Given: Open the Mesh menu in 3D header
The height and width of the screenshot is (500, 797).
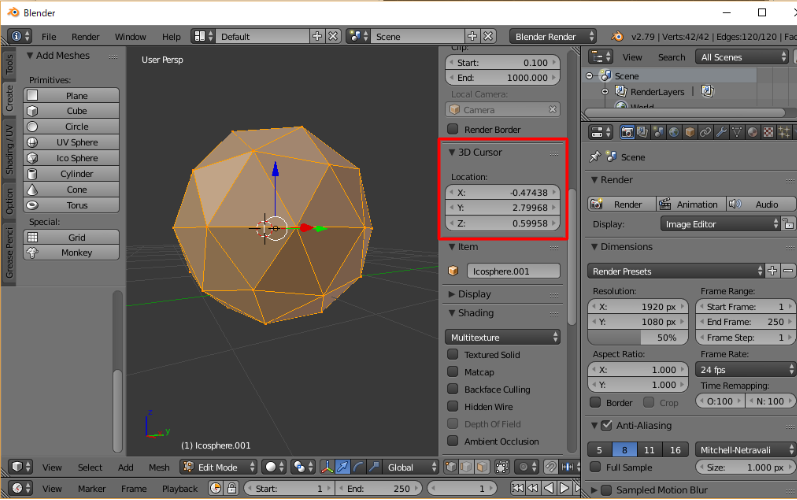Looking at the screenshot, I should pos(159,467).
